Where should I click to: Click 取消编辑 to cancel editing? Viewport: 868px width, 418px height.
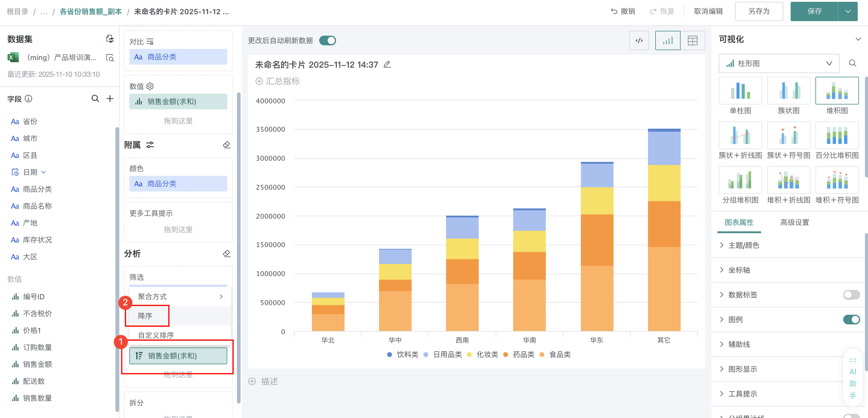click(x=708, y=11)
